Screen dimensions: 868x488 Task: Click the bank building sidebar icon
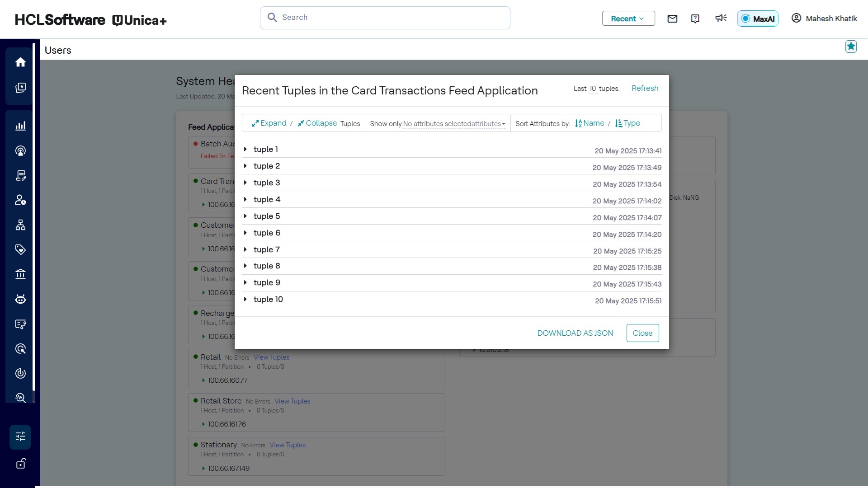(x=20, y=274)
